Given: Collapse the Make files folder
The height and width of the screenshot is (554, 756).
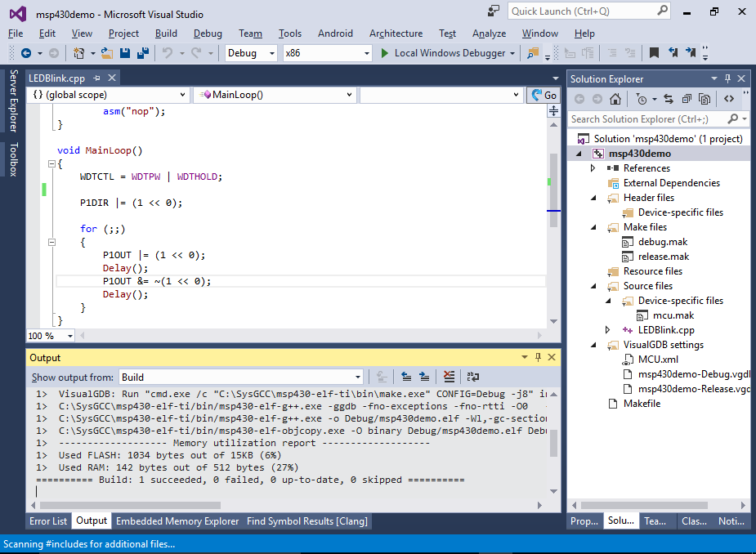Looking at the screenshot, I should [x=593, y=227].
